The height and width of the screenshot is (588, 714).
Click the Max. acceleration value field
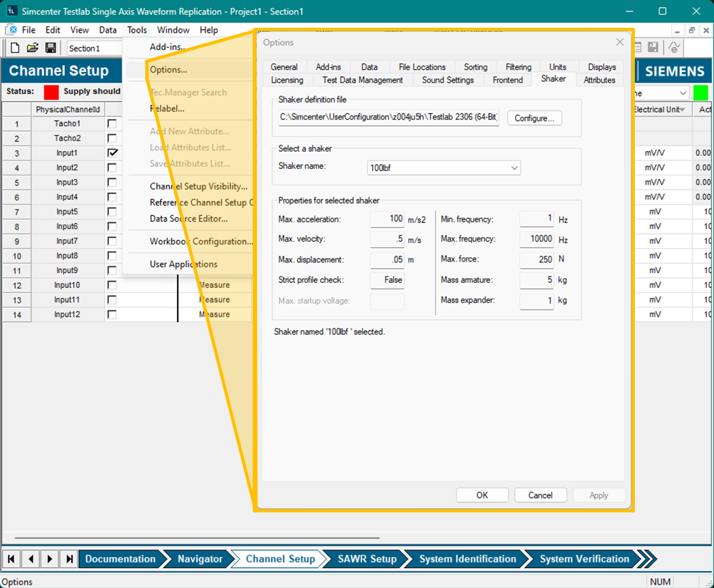(387, 220)
